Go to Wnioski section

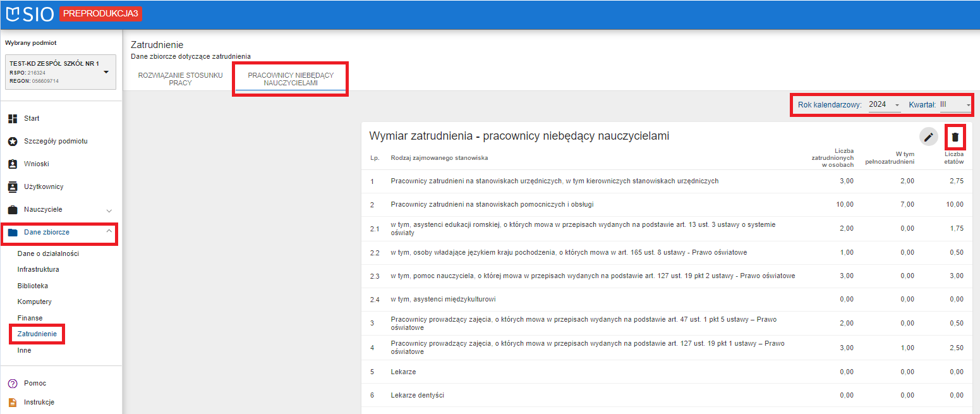[36, 164]
